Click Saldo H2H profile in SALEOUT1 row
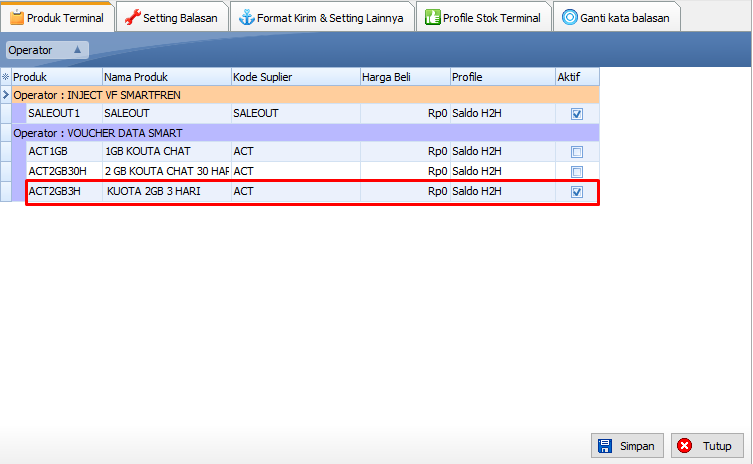Viewport: 753px width, 464px height. [x=503, y=113]
